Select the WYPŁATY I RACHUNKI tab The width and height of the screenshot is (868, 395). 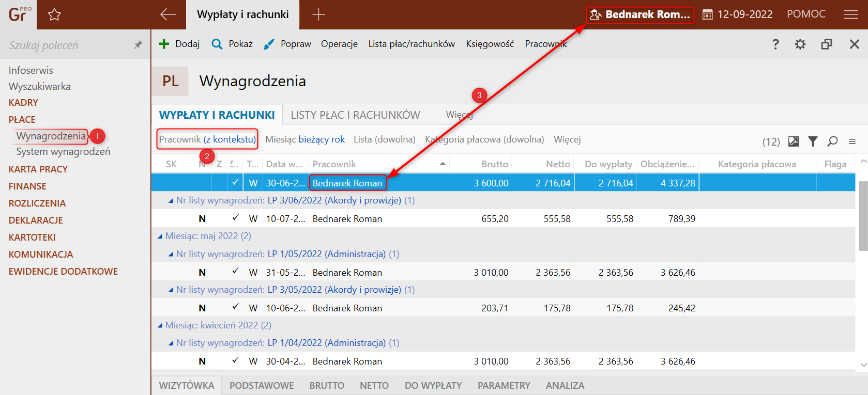217,115
